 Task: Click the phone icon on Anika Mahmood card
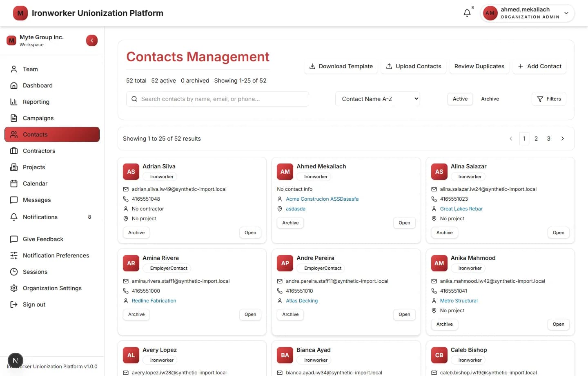[x=434, y=291]
